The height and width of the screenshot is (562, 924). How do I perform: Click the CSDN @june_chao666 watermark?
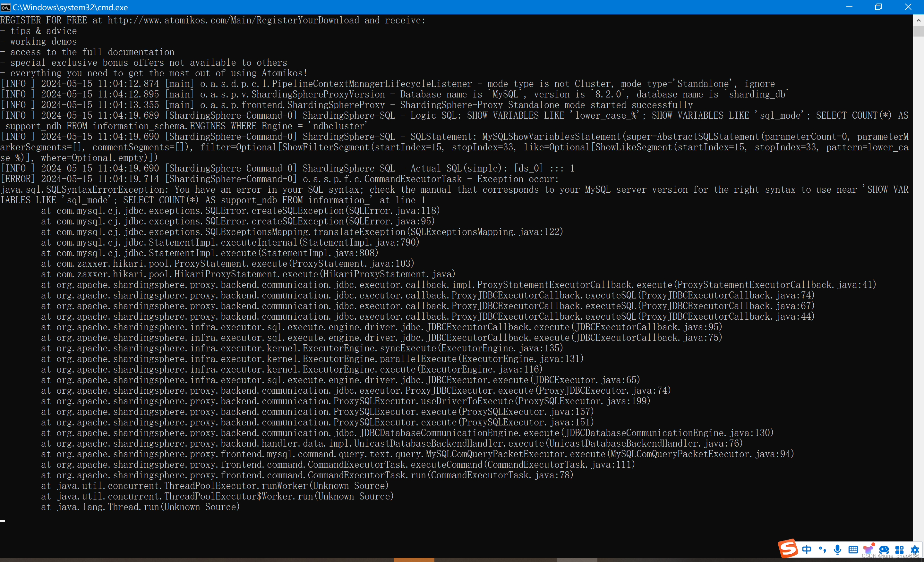click(x=889, y=556)
